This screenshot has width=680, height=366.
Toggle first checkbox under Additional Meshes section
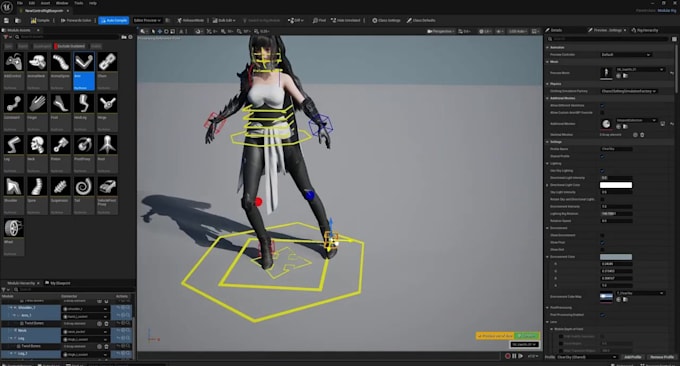point(602,105)
